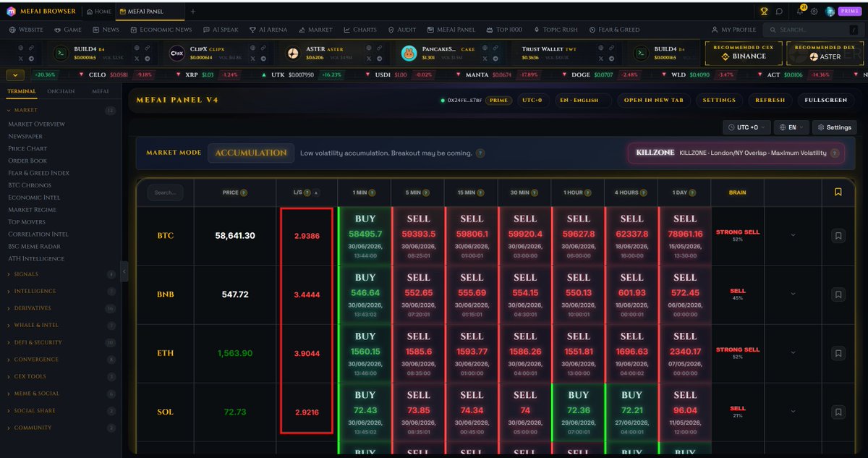Bookmark the BTC row

(x=838, y=236)
